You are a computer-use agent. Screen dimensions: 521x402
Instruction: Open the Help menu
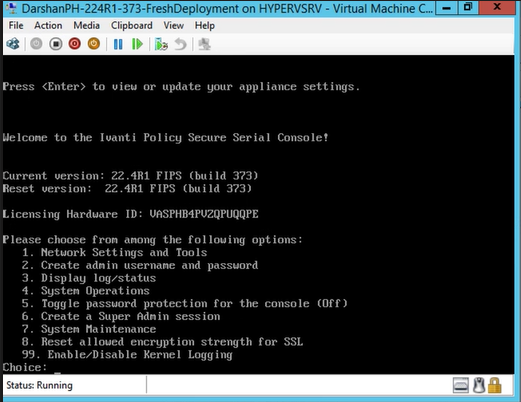pos(205,25)
